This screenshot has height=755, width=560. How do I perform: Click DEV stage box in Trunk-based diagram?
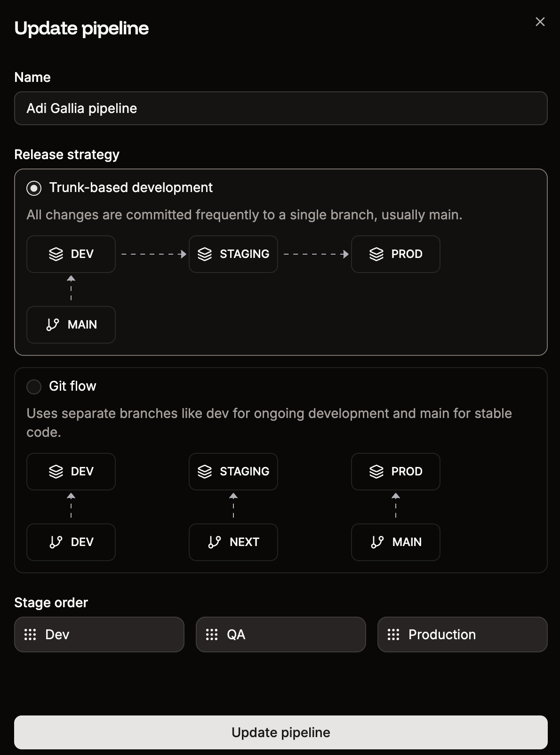71,254
